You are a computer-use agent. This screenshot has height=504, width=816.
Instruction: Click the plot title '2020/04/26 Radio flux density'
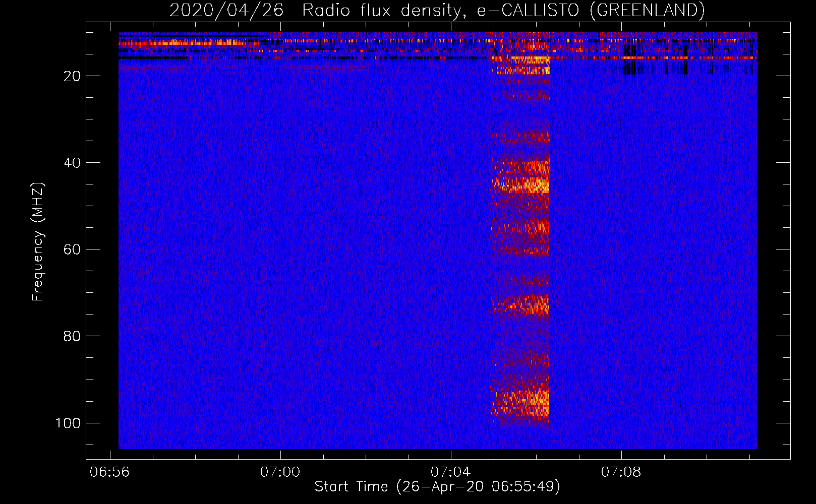[437, 10]
